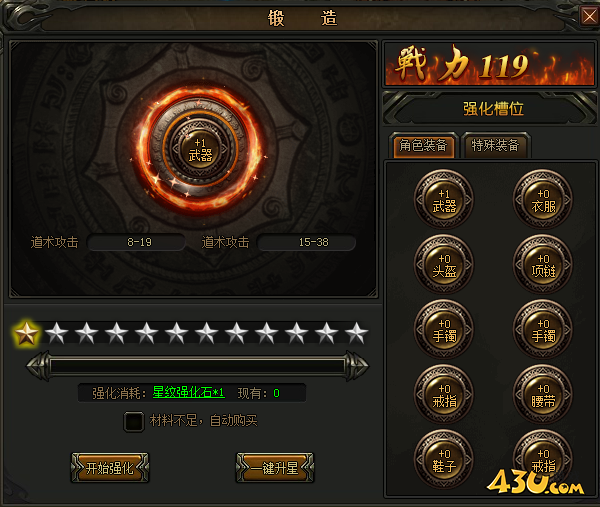Click the enhancement progress bar
Screen dimensions: 600x507
click(x=197, y=366)
